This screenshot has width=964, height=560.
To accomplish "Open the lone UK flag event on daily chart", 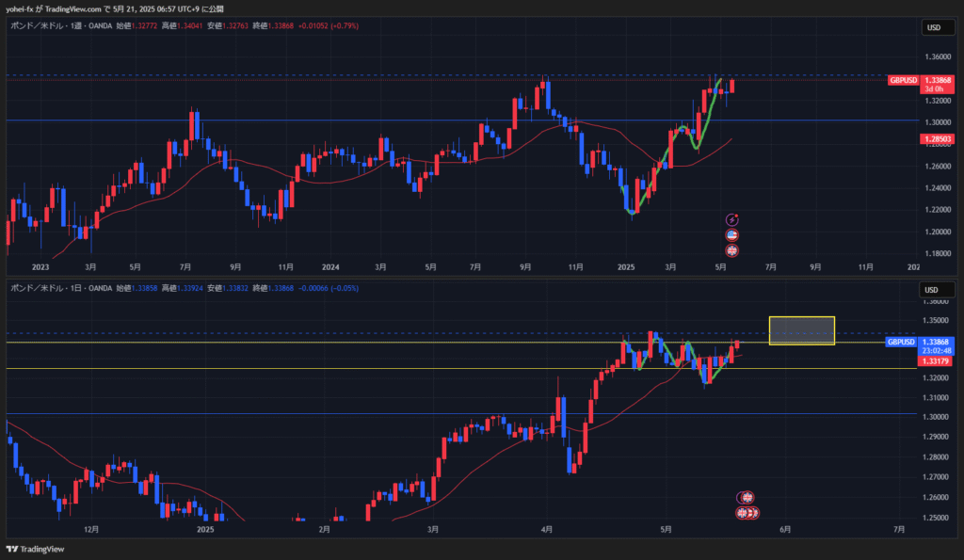I will click(x=747, y=497).
